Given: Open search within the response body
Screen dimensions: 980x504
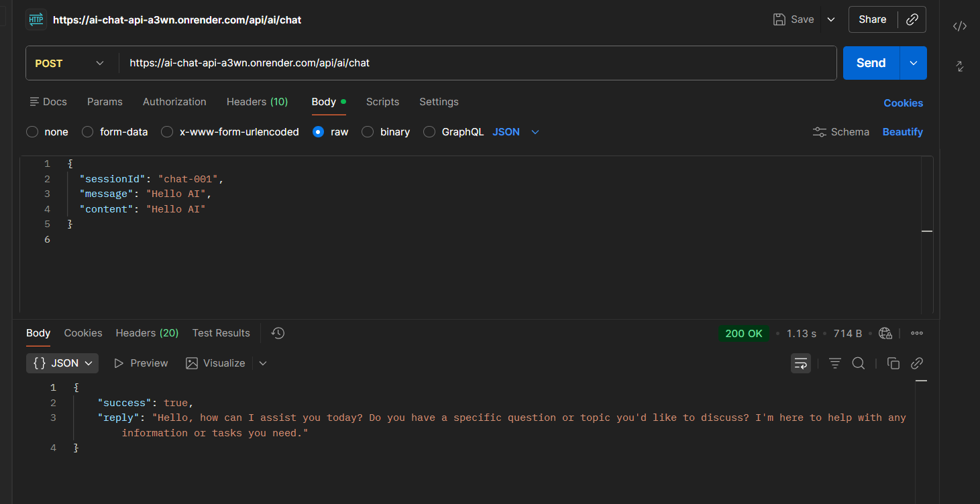Looking at the screenshot, I should click(x=859, y=363).
